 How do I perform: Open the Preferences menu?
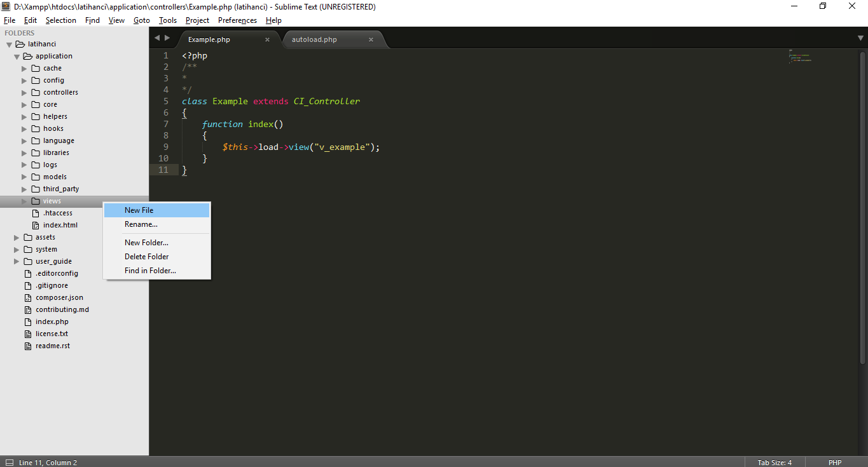tap(237, 20)
